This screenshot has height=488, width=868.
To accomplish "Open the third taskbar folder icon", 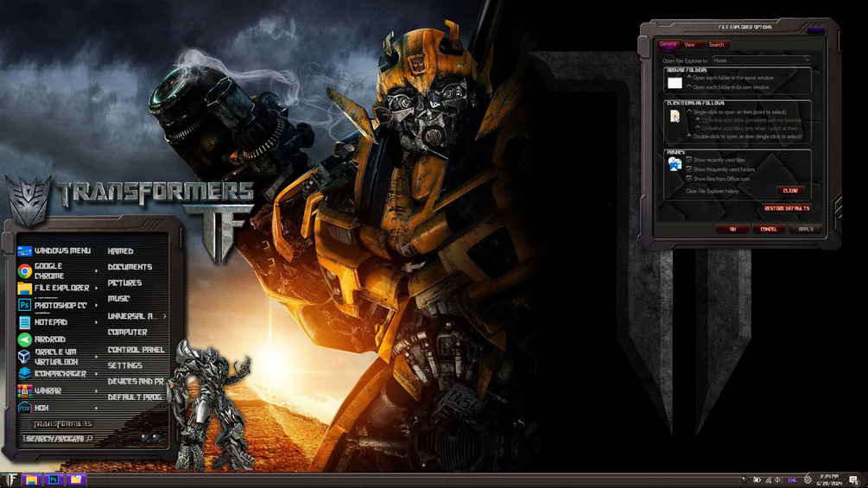I will pos(76,479).
